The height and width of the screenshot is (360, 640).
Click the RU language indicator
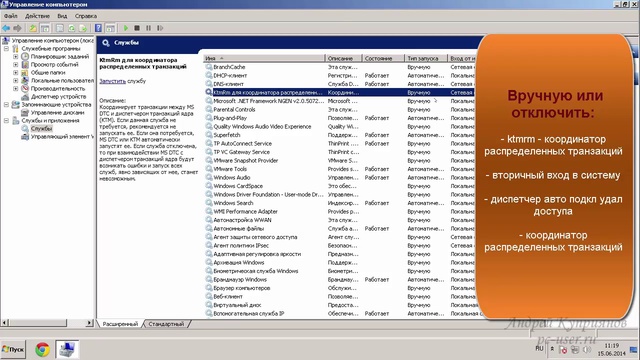539,349
